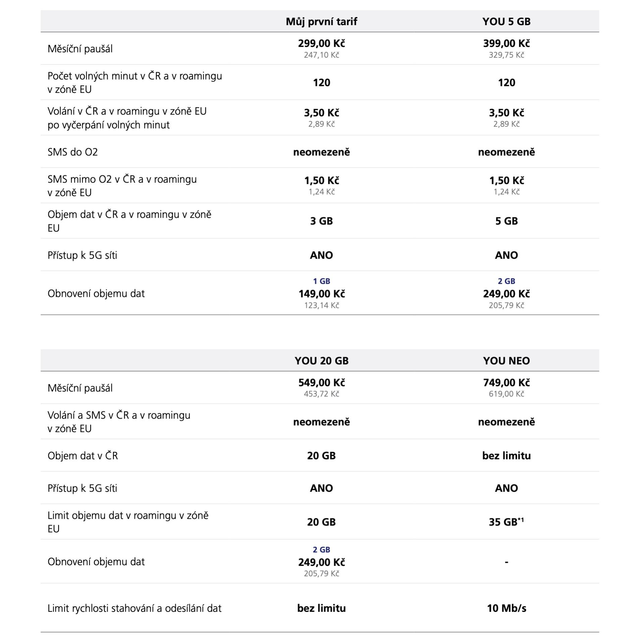Click the 35 GB footnote marker value

coord(506,522)
